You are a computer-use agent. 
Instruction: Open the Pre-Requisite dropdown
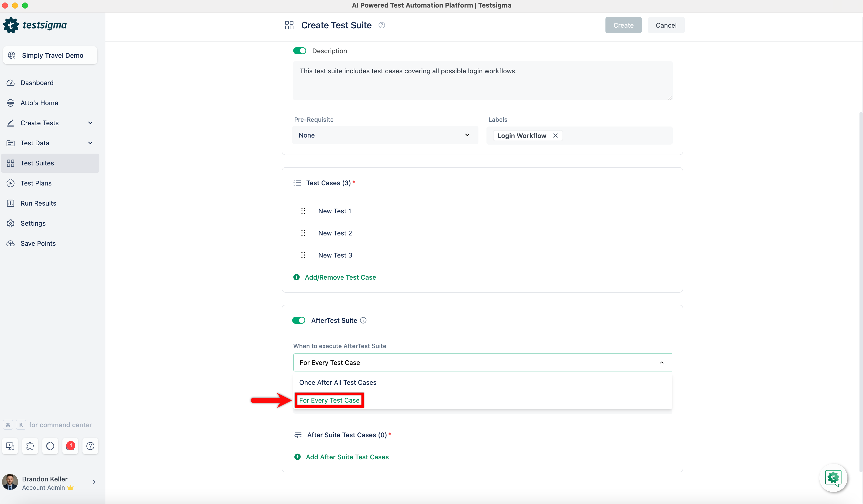pyautogui.click(x=385, y=135)
